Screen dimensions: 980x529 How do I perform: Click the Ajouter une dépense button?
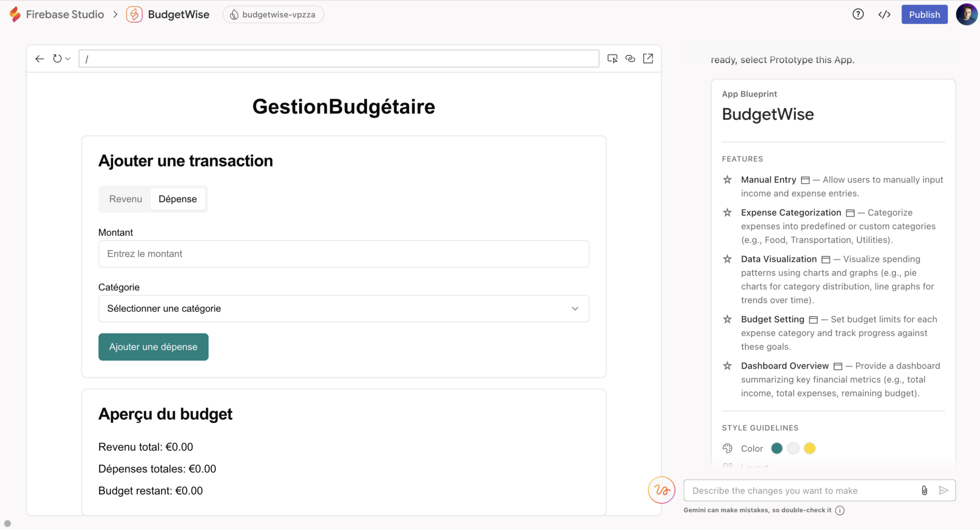(x=153, y=347)
